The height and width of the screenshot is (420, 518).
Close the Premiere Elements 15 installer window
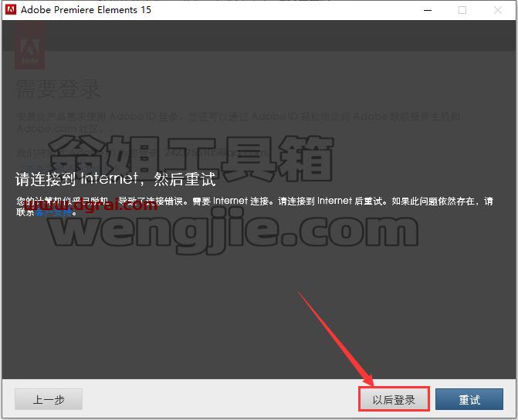pos(497,10)
